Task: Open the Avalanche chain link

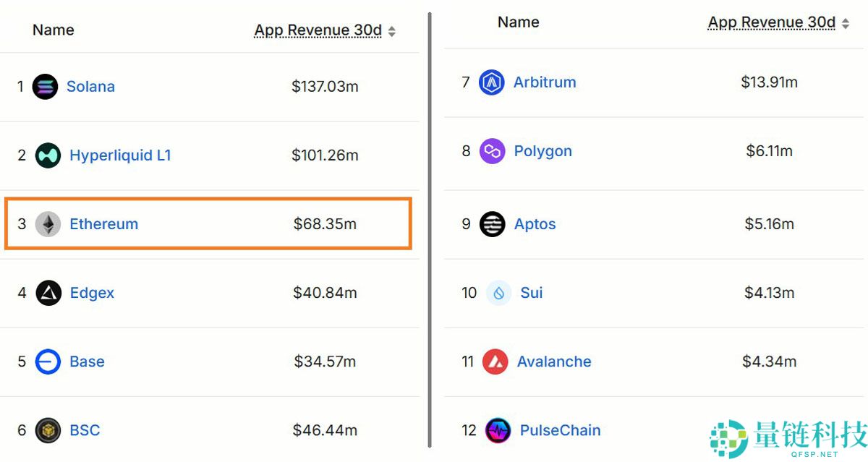Action: coord(554,362)
